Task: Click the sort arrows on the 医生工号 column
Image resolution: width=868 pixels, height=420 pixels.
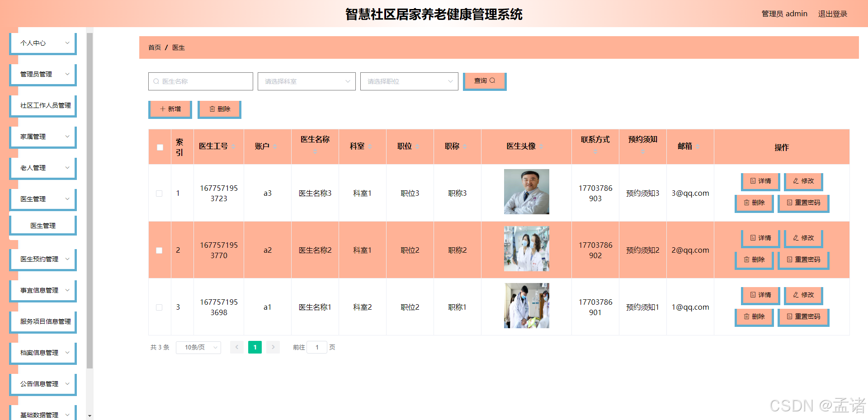Action: pyautogui.click(x=234, y=146)
